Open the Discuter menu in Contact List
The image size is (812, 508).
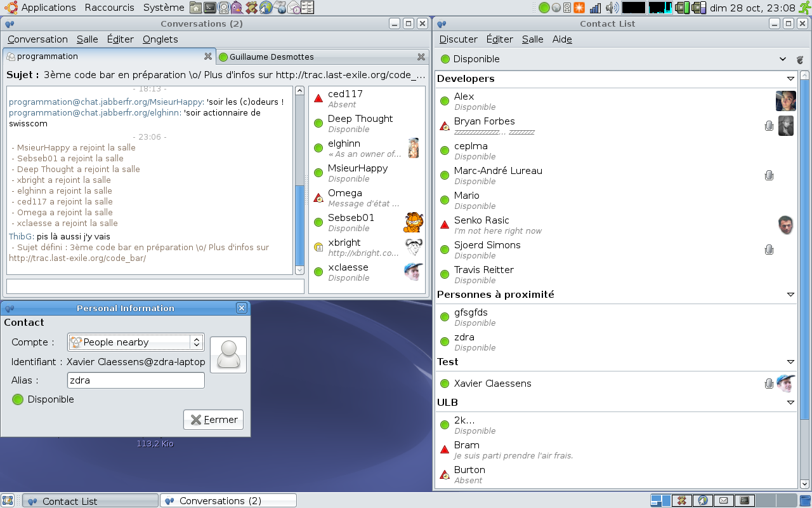coord(458,39)
